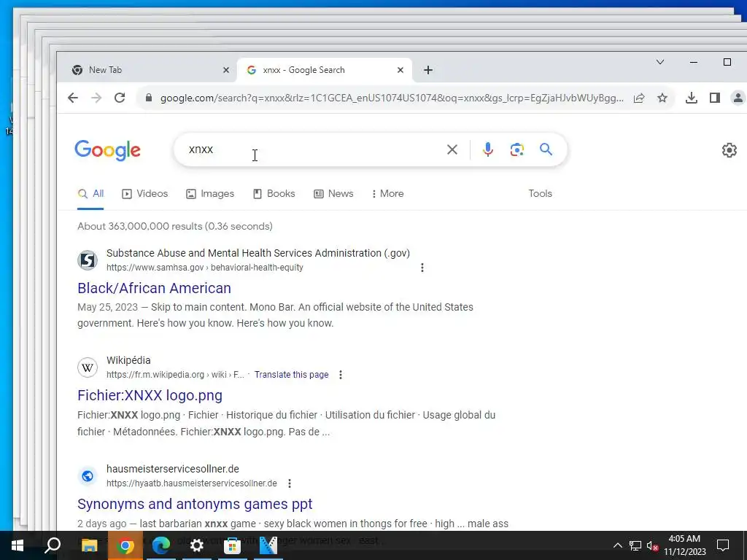Screen dimensions: 747x560
Task: Open Settings gear in the taskbar
Action: 196,545
